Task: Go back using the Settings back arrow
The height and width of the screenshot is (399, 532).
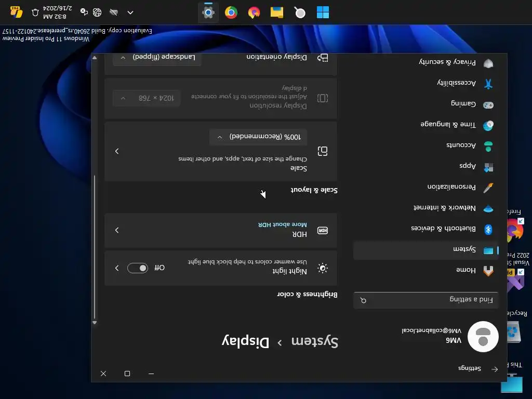Action: pyautogui.click(x=495, y=369)
